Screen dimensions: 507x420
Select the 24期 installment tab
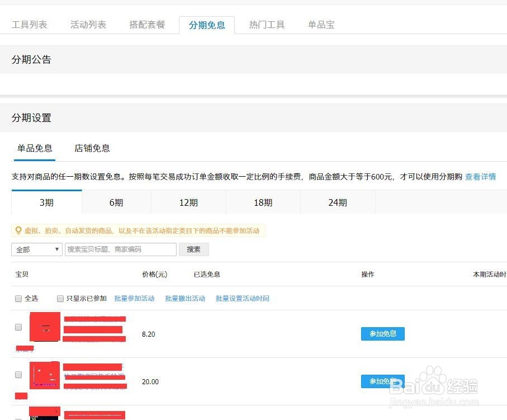click(x=337, y=203)
